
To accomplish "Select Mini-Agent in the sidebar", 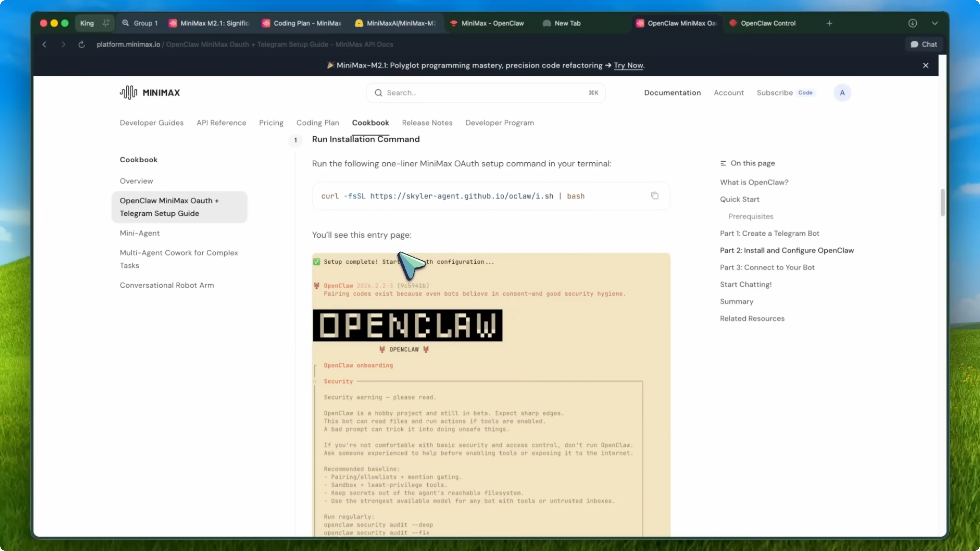I will (x=139, y=233).
